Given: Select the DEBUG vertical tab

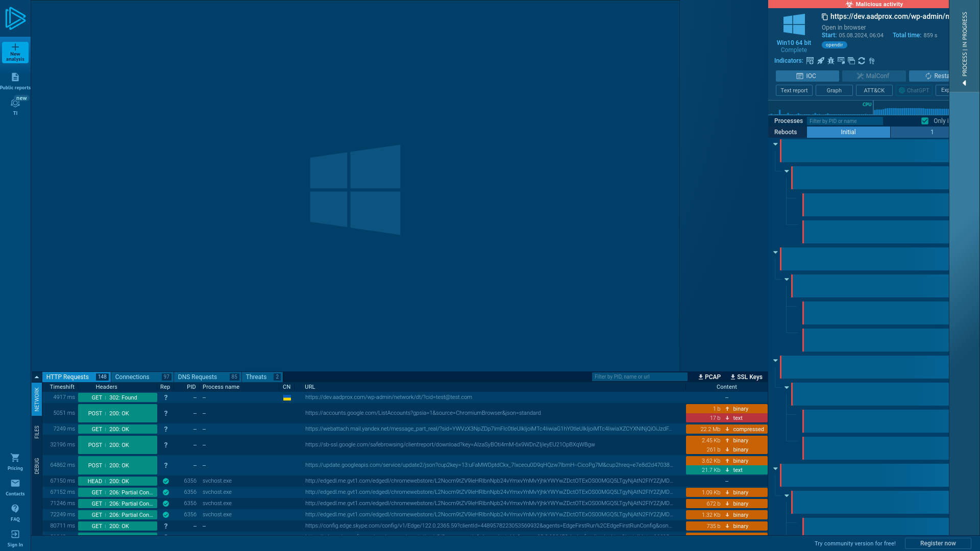Looking at the screenshot, I should (37, 466).
